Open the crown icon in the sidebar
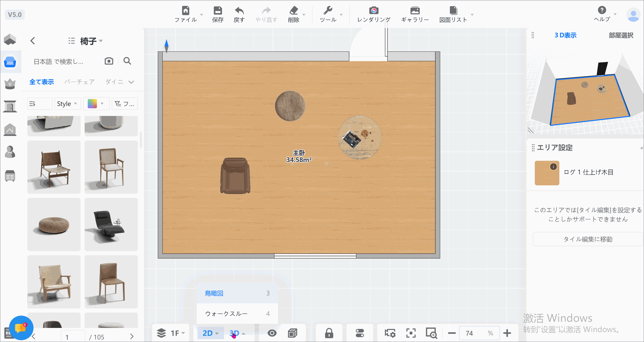This screenshot has height=342, width=644. [x=10, y=84]
